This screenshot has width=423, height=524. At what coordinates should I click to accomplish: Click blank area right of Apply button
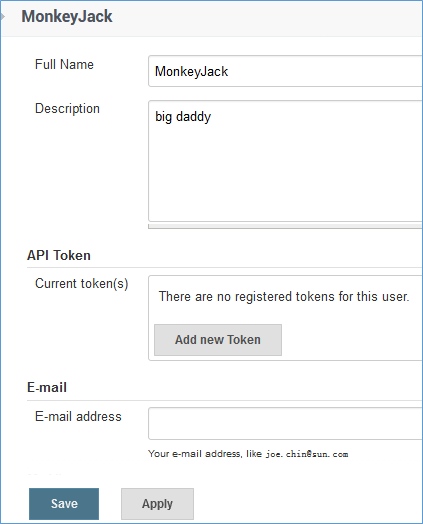pos(301,504)
